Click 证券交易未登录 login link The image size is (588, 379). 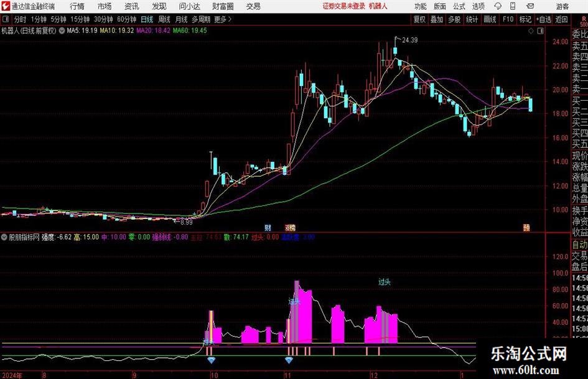tap(343, 6)
